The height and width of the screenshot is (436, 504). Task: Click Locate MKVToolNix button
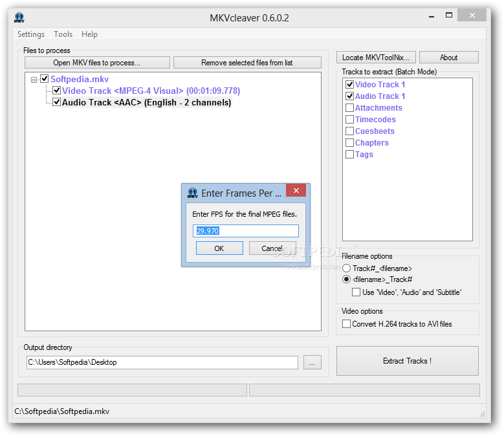point(376,58)
